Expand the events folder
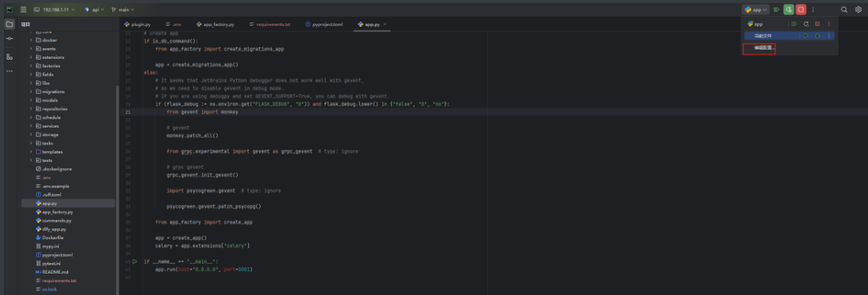Image resolution: width=868 pixels, height=295 pixels. 31,49
